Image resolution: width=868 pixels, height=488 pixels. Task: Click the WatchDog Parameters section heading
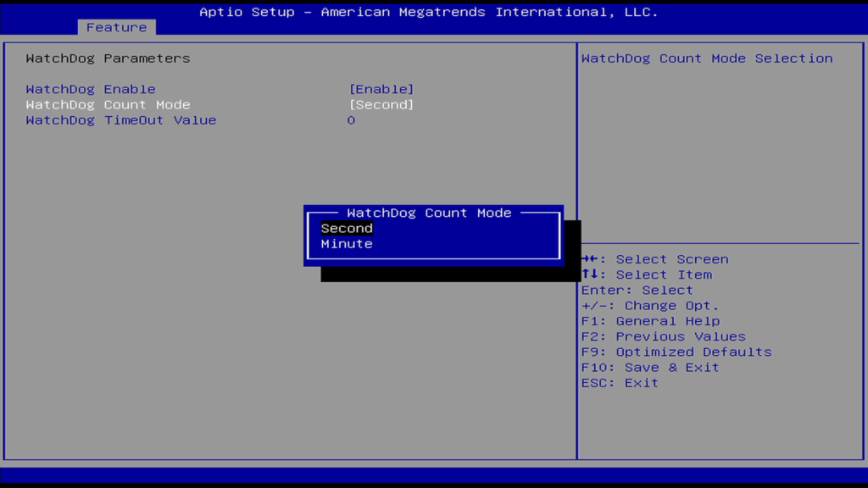coord(108,58)
